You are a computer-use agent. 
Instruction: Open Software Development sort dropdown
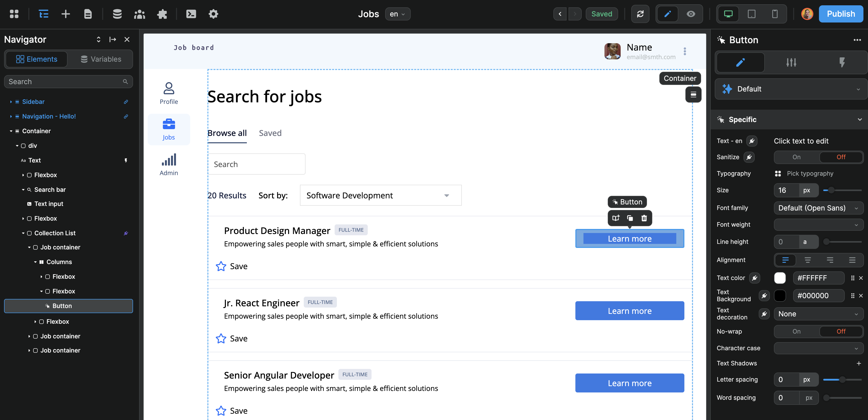[380, 195]
